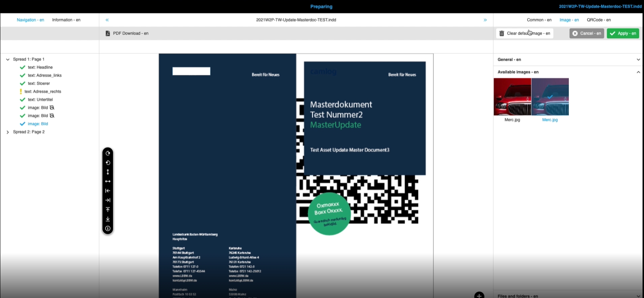Click the green Oxmoxxx Boxx circle sticker
Screen dimensions: 644x298
[x=329, y=214]
